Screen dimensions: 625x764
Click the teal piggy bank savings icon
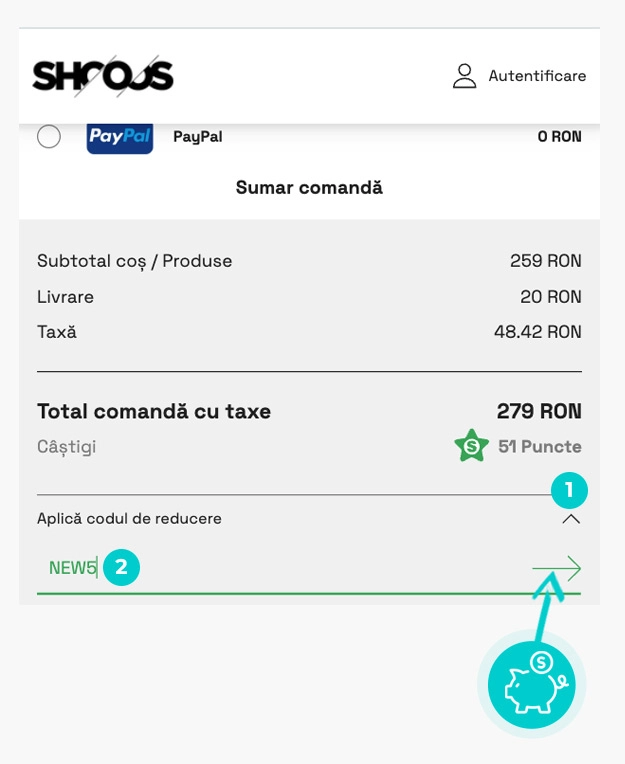pyautogui.click(x=532, y=685)
